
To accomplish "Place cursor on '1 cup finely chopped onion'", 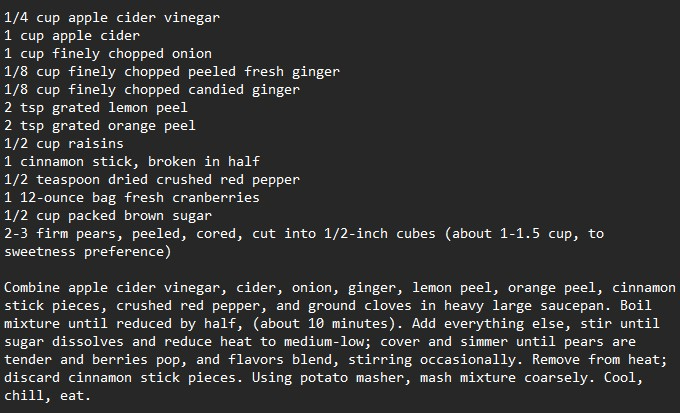I will 108,54.
